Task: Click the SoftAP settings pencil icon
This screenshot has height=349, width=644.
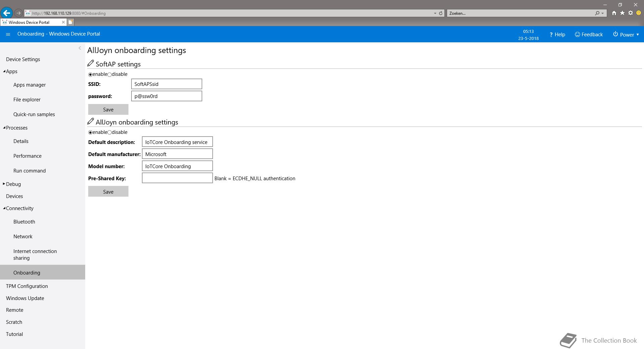Action: point(91,63)
